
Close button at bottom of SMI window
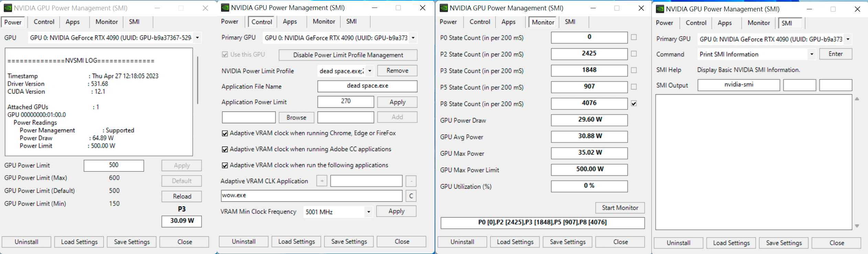[x=836, y=243]
